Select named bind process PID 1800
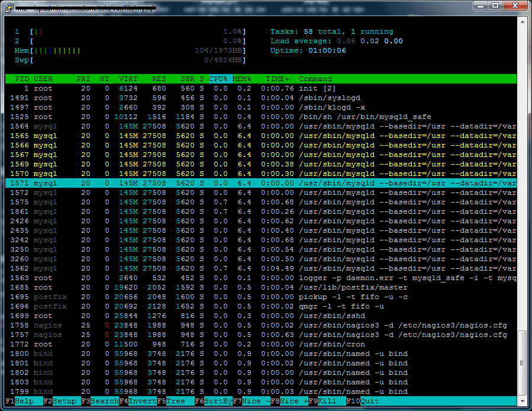532x411 pixels. [261, 354]
